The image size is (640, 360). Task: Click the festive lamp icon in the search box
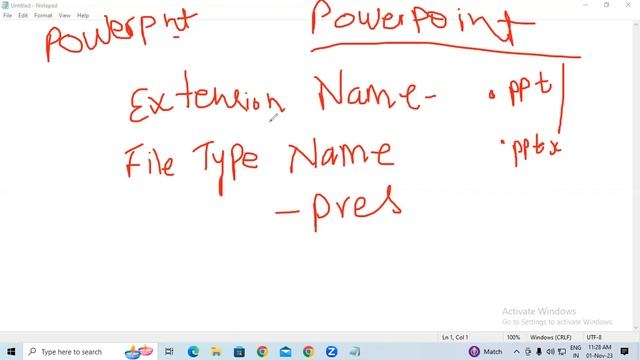[x=139, y=351]
